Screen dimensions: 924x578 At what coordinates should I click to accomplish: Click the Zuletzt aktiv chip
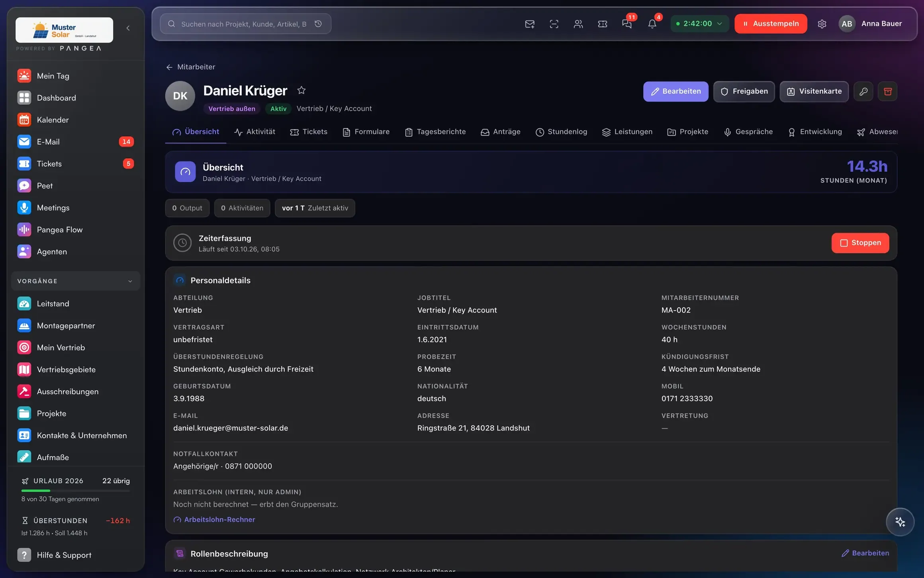coord(315,208)
